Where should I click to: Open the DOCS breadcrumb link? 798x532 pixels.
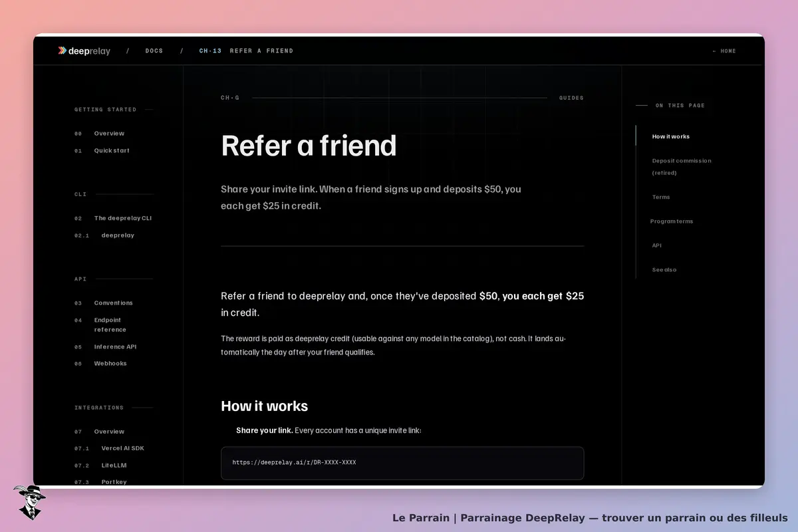pyautogui.click(x=154, y=51)
